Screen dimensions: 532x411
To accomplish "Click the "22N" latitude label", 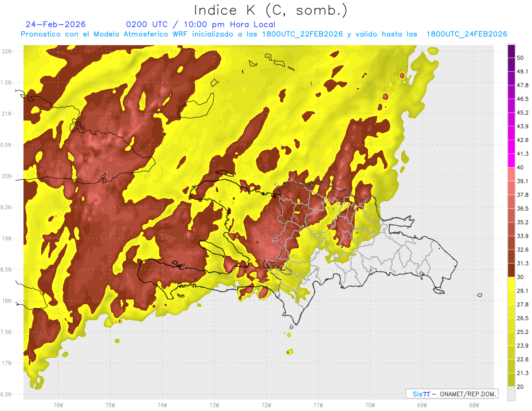I will [x=7, y=51].
